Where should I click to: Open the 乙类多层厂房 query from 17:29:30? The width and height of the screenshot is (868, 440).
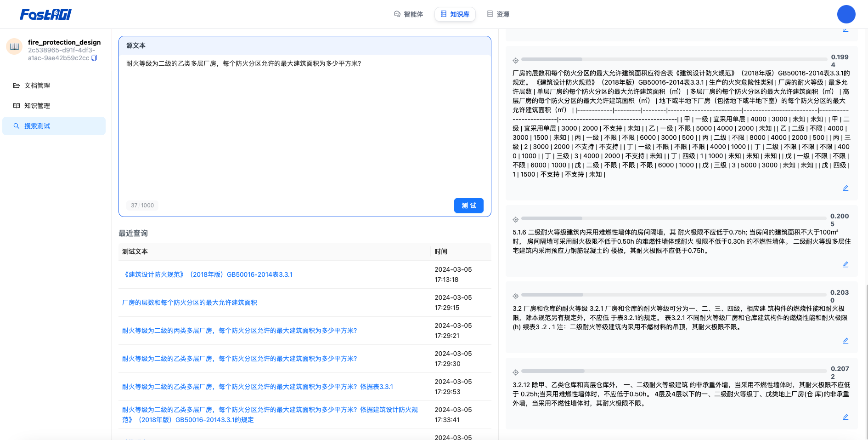(239, 359)
